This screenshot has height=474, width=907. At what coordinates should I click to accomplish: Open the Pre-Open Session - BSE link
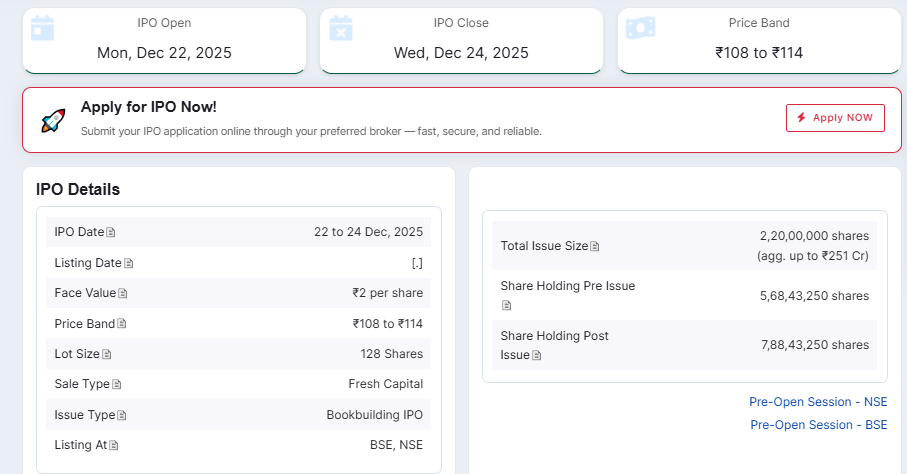(x=818, y=425)
